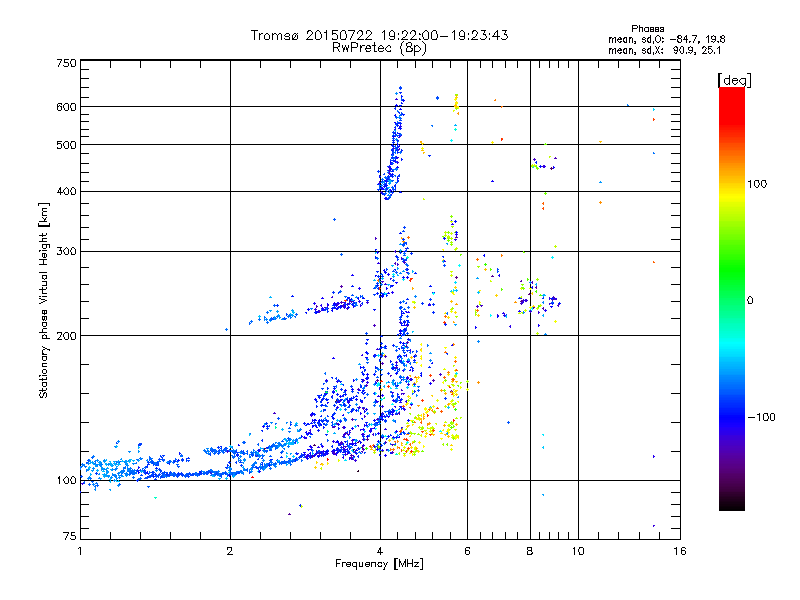The height and width of the screenshot is (600, 800).
Task: Click the y-axis tick label '500'
Action: pos(66,145)
